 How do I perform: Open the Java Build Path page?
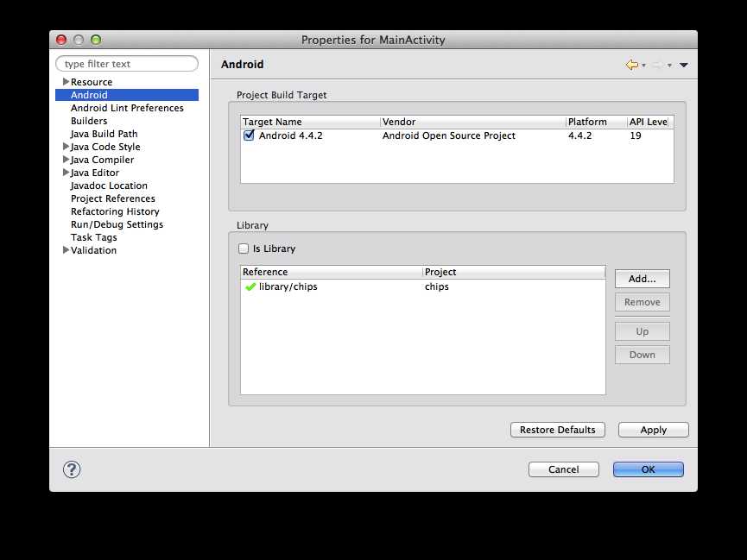[104, 134]
